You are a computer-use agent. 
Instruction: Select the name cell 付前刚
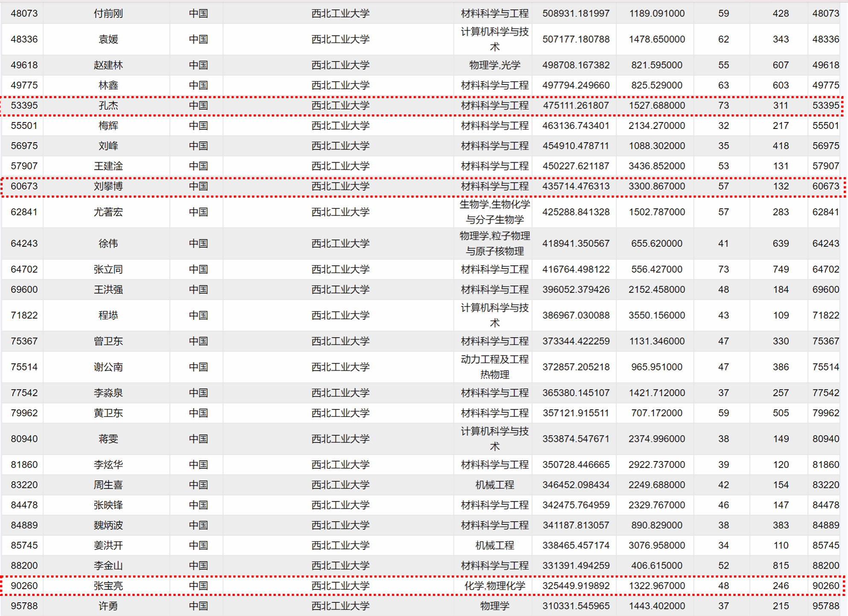108,14
